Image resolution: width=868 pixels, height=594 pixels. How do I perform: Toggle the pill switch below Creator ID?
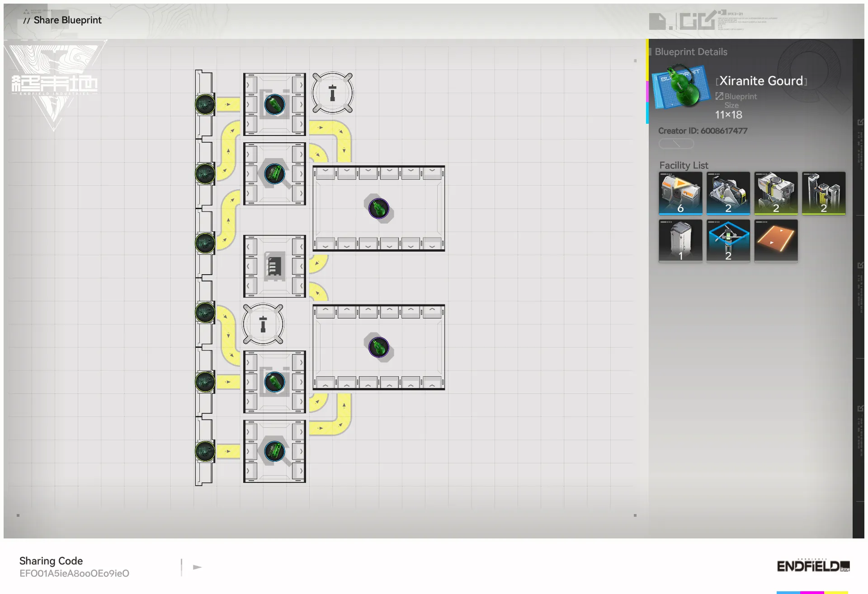pyautogui.click(x=676, y=144)
